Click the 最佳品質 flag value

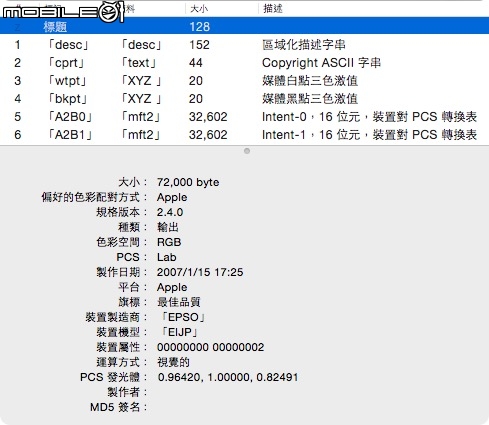179,302
